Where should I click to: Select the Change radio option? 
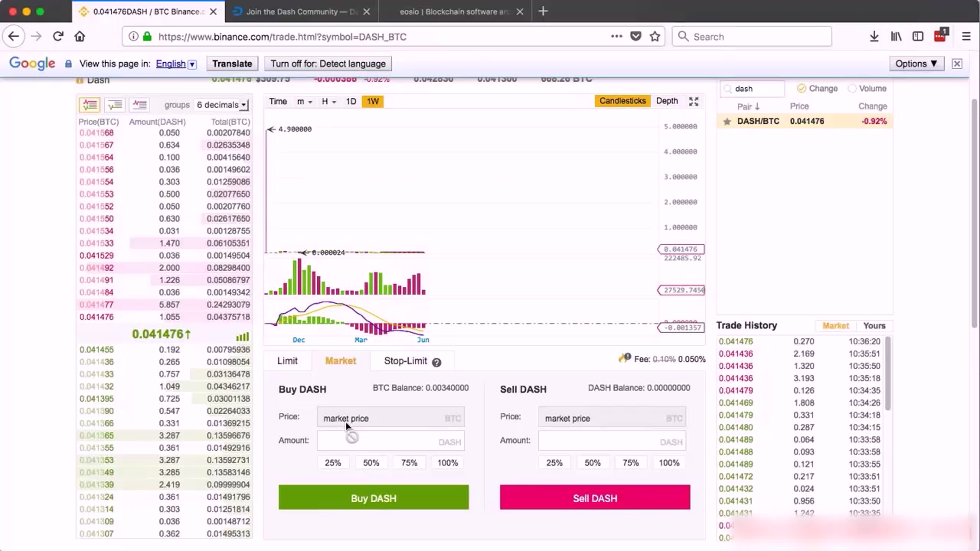tap(801, 88)
